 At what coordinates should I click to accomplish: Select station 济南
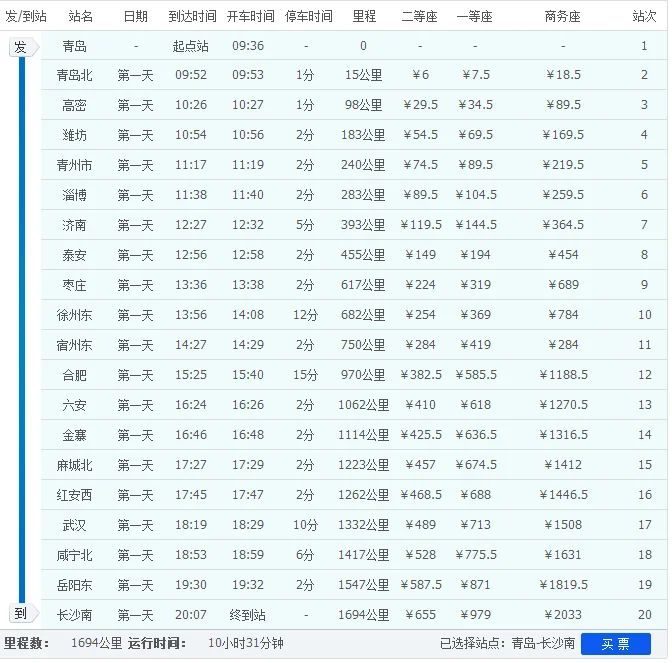point(75,225)
